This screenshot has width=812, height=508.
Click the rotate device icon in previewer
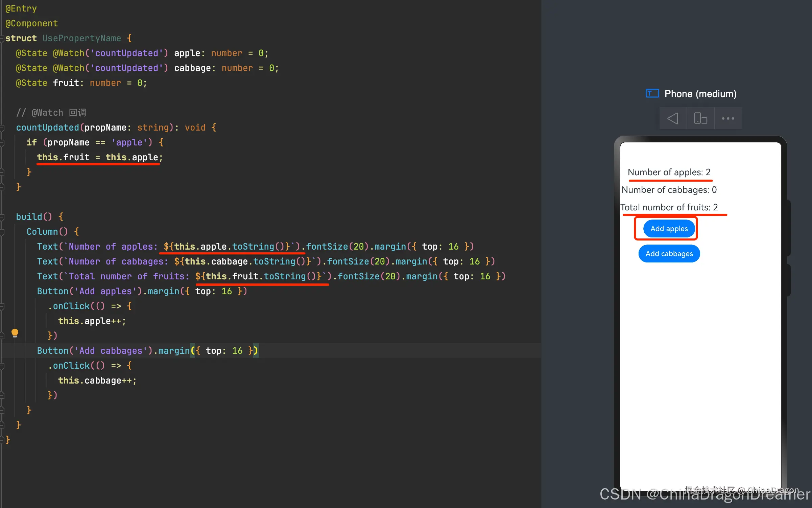click(x=700, y=118)
